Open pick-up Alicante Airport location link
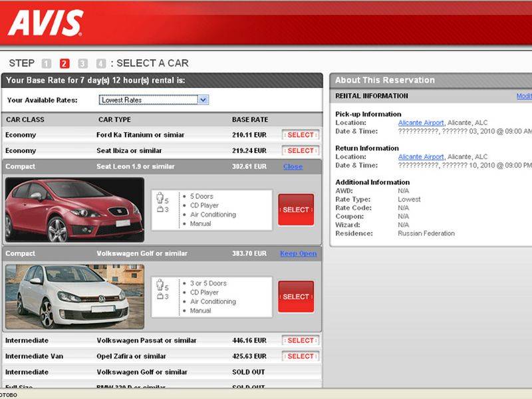This screenshot has width=532, height=399. (421, 122)
